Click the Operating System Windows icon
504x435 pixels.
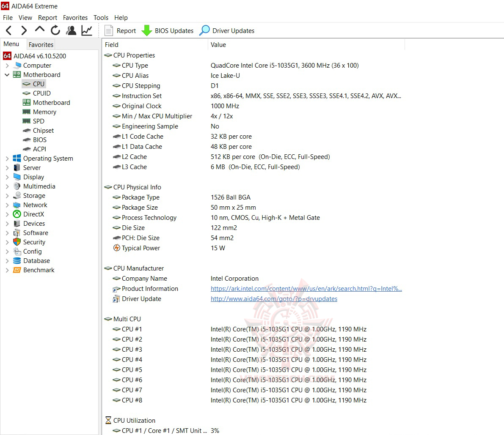pyautogui.click(x=17, y=158)
